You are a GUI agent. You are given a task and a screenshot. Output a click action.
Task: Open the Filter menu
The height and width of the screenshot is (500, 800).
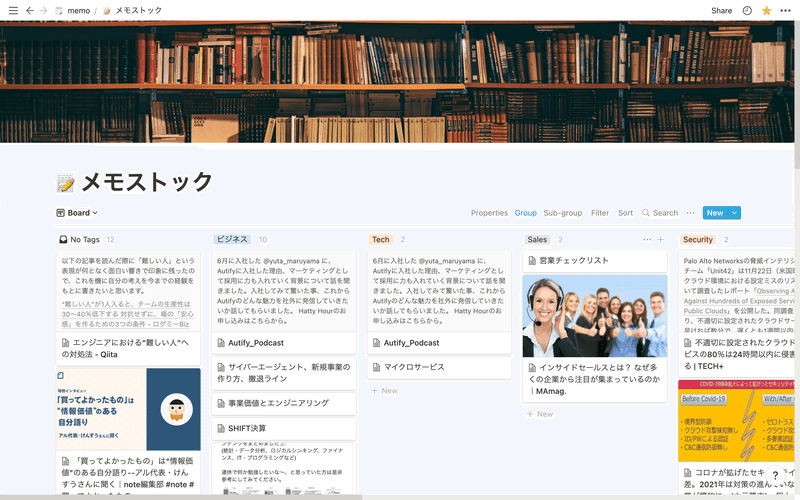[600, 213]
